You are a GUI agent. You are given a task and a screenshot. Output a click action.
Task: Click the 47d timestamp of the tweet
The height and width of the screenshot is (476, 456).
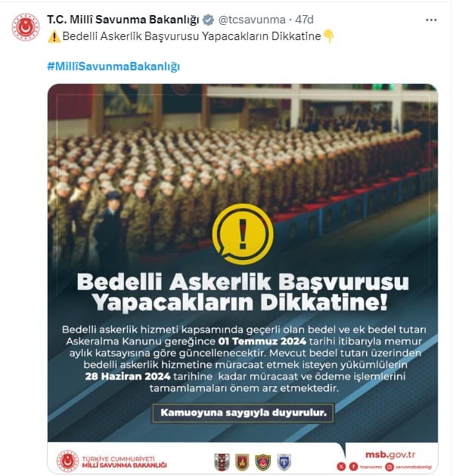point(304,20)
